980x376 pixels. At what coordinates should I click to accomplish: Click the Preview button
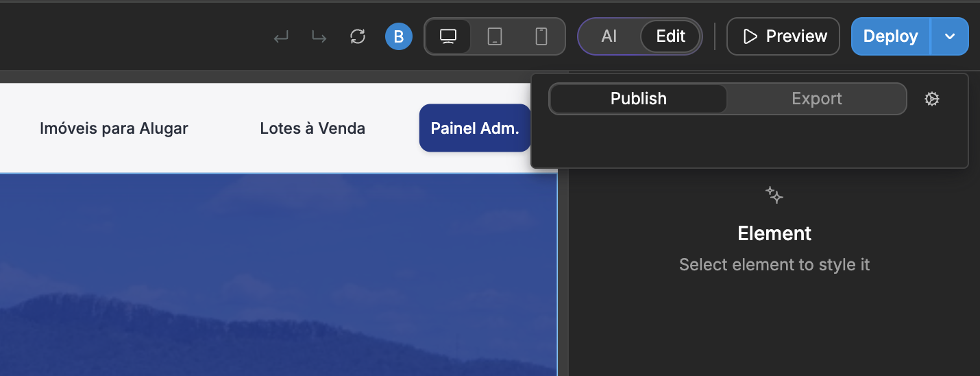[x=783, y=36]
